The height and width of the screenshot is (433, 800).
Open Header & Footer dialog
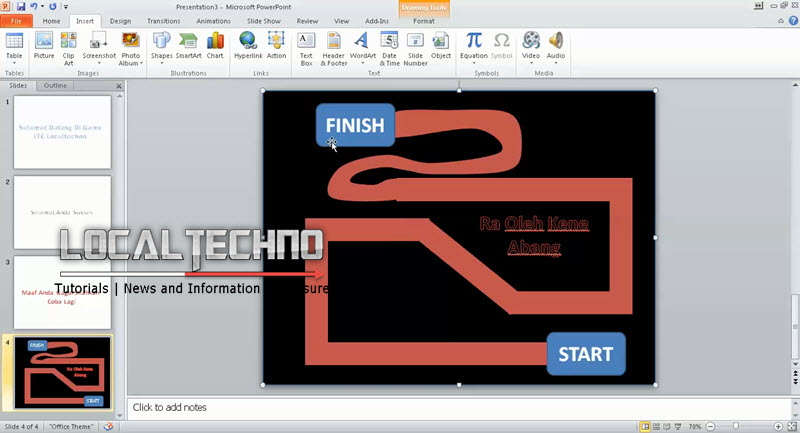coord(334,48)
